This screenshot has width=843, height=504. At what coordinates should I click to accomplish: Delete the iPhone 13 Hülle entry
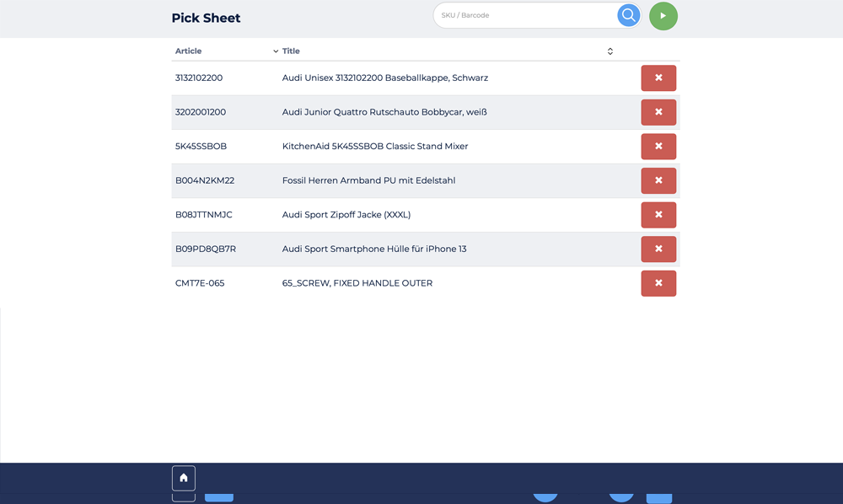click(x=658, y=249)
